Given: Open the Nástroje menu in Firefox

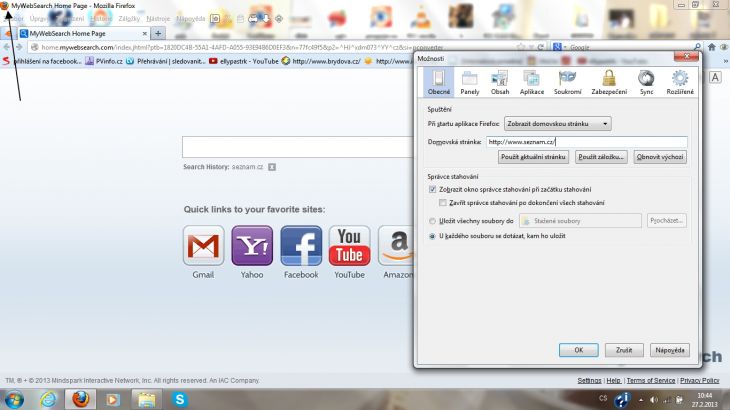Looking at the screenshot, I should [158, 19].
